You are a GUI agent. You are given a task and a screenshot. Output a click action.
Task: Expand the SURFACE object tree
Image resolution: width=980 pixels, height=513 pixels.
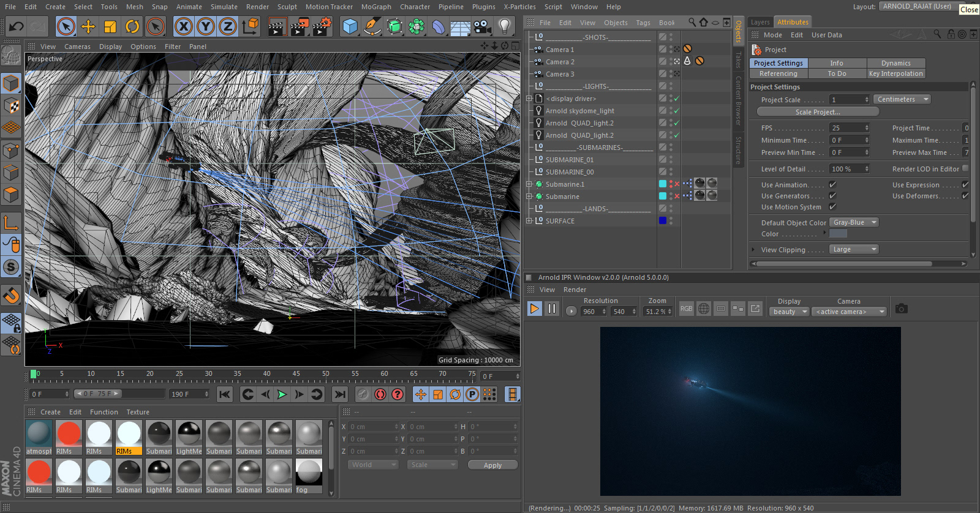point(529,221)
